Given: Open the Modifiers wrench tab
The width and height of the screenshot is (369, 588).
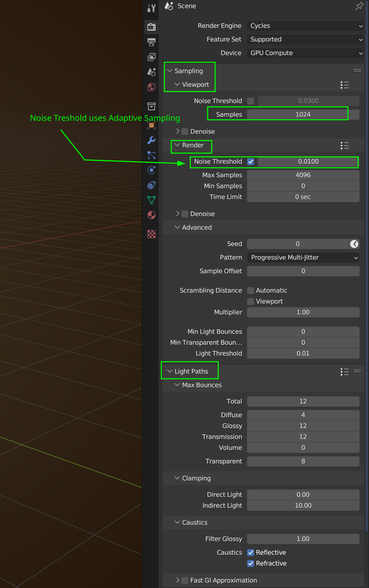Looking at the screenshot, I should [151, 140].
